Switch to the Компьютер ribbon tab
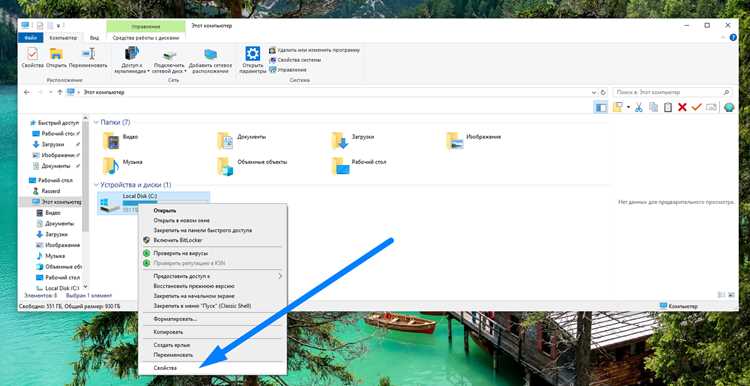This screenshot has width=750, height=386. click(63, 37)
